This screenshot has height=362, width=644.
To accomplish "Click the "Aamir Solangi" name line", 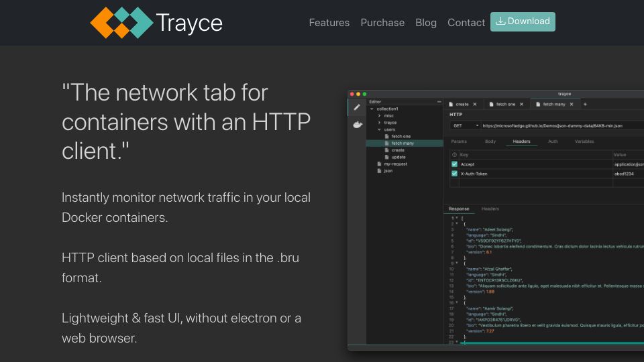I will (490, 308).
